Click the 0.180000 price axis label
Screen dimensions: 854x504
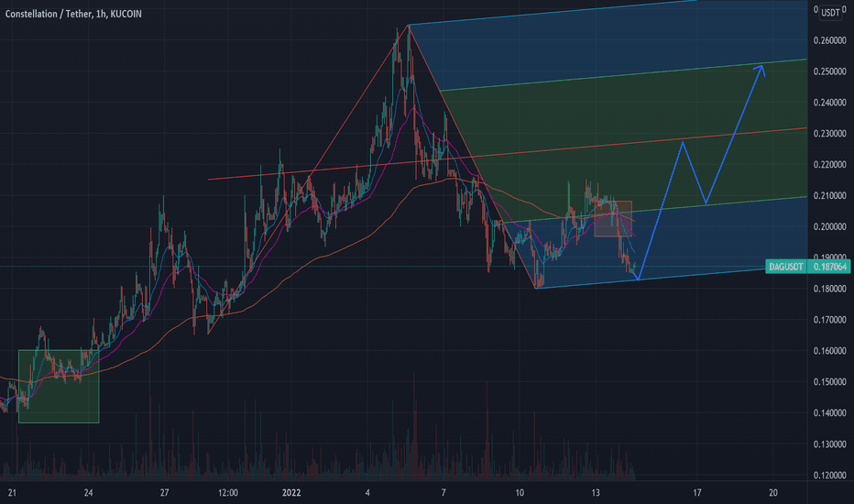pyautogui.click(x=829, y=289)
